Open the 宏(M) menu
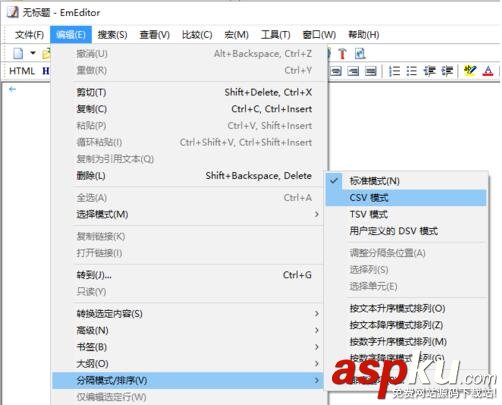Screen dimensions: 502x405 (236, 35)
